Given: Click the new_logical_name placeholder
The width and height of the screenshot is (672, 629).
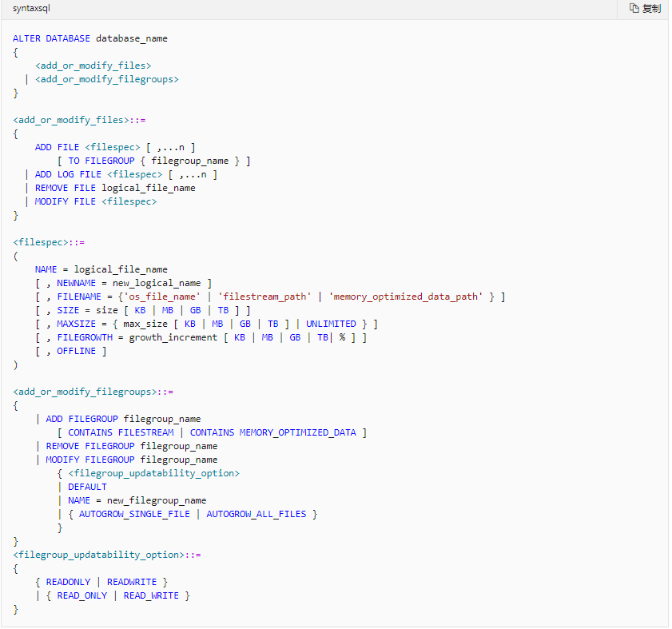Looking at the screenshot, I should pos(157,284).
